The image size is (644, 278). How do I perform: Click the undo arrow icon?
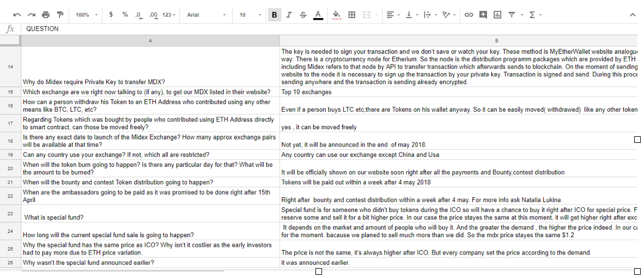click(17, 15)
